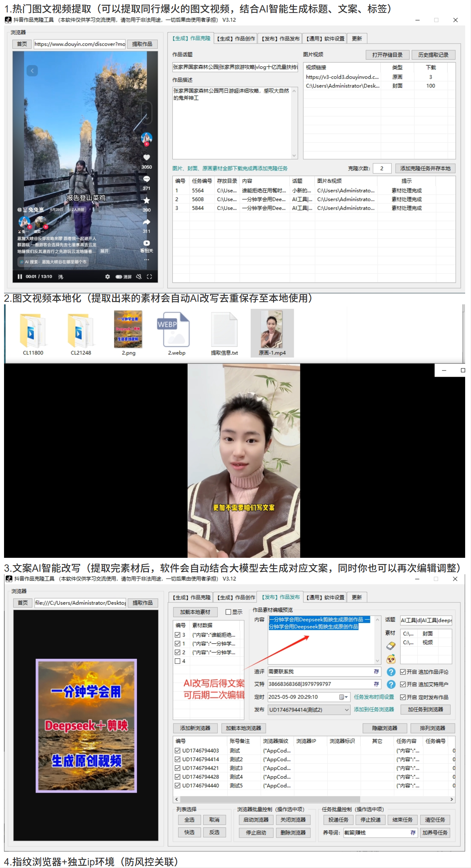Toggle the 清屏 switch in the player
The width and height of the screenshot is (471, 868).
tap(119, 277)
